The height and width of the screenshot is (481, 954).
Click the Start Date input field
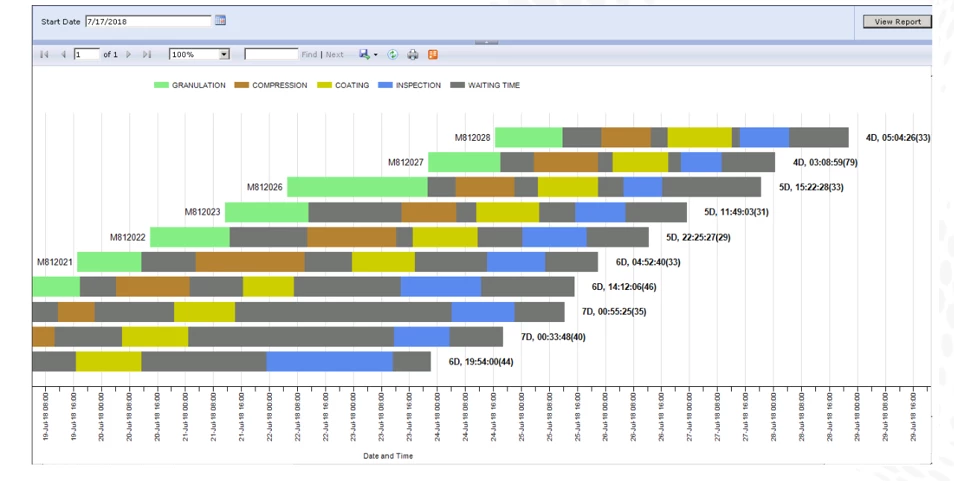point(148,21)
